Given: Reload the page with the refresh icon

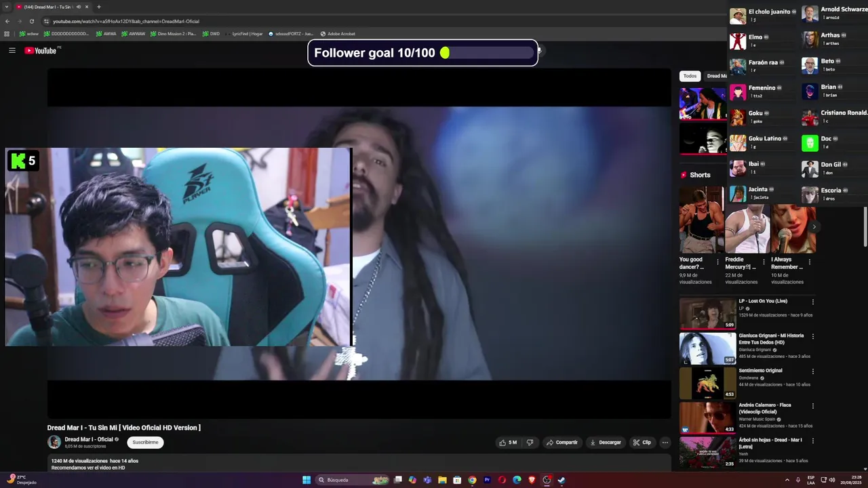Looking at the screenshot, I should (31, 21).
